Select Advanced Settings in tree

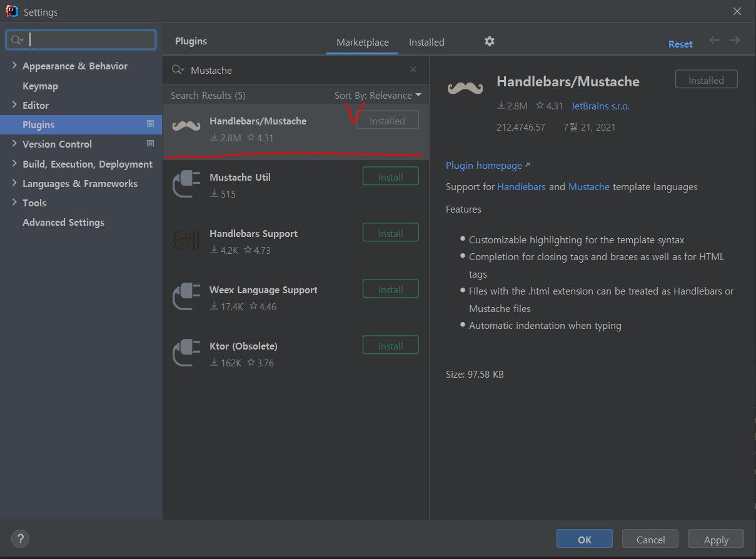[x=63, y=222]
